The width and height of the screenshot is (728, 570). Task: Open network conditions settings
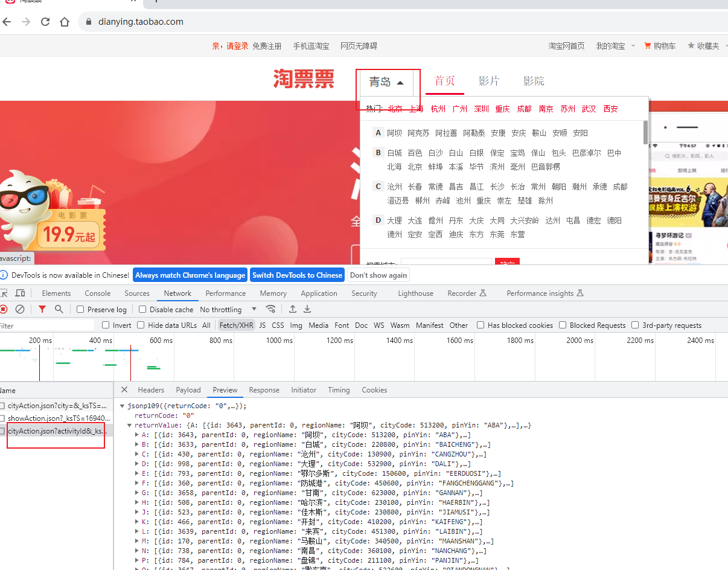271,309
